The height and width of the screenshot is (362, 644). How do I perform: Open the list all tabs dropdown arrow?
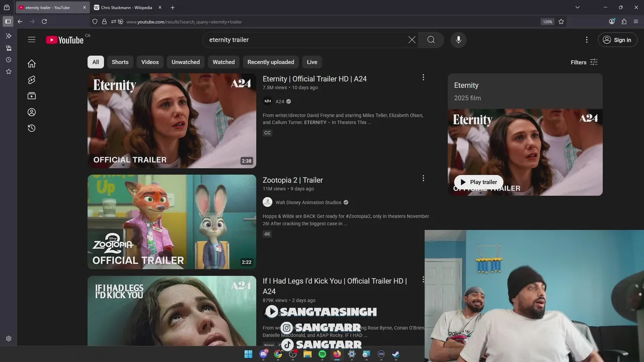pyautogui.click(x=578, y=8)
